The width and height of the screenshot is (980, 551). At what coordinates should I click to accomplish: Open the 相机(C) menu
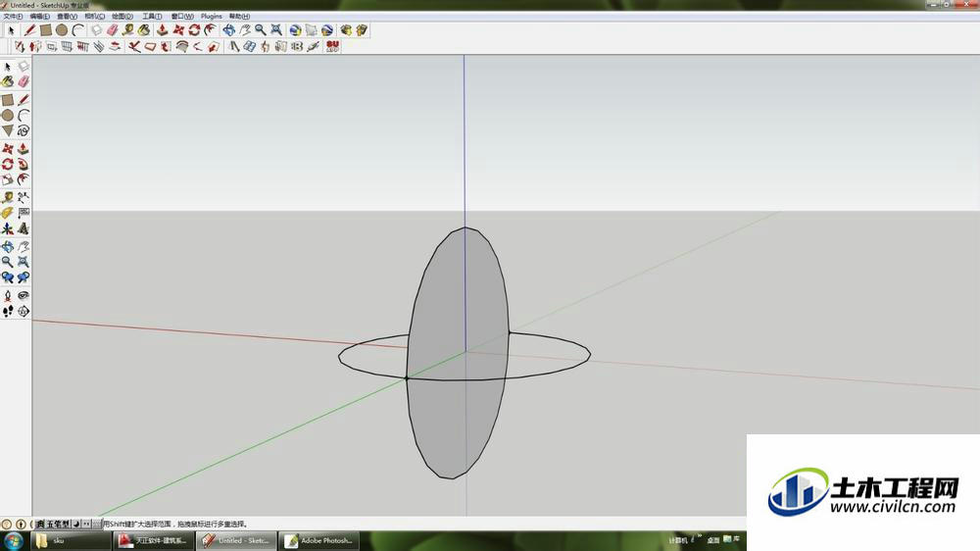(94, 17)
